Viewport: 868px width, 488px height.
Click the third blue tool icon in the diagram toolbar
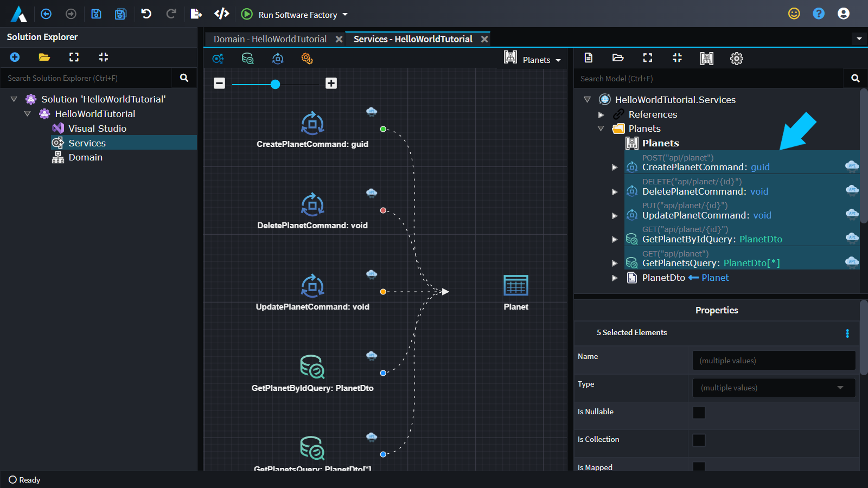tap(278, 59)
